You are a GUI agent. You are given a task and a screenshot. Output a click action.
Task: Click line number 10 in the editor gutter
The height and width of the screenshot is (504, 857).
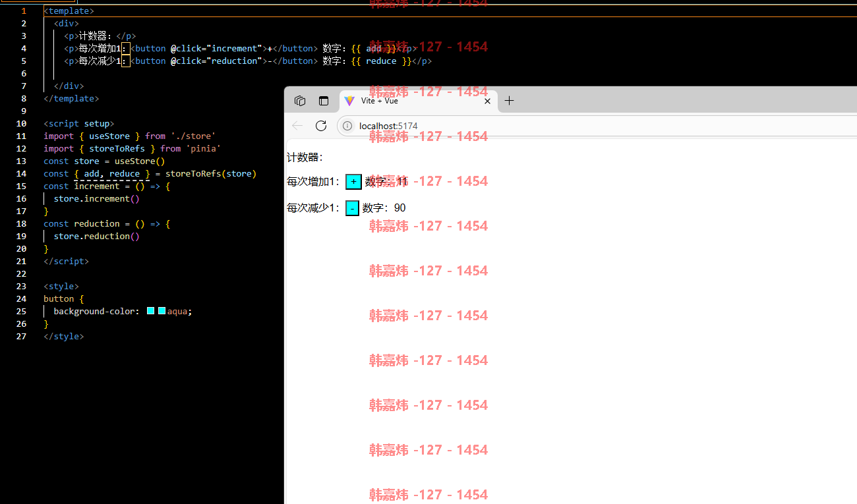point(22,123)
